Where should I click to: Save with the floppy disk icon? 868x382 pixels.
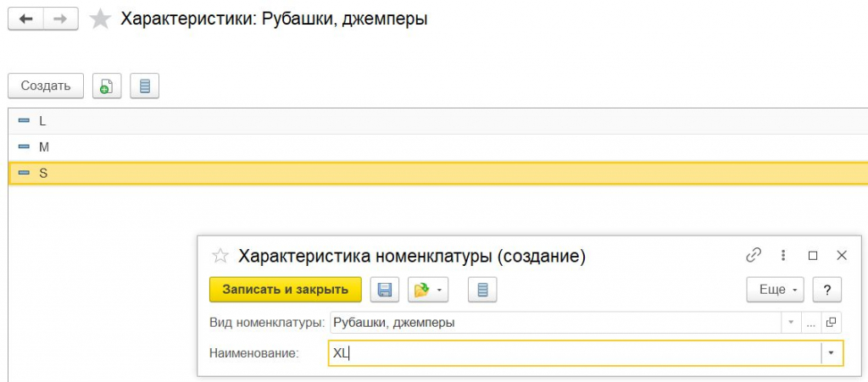click(384, 290)
